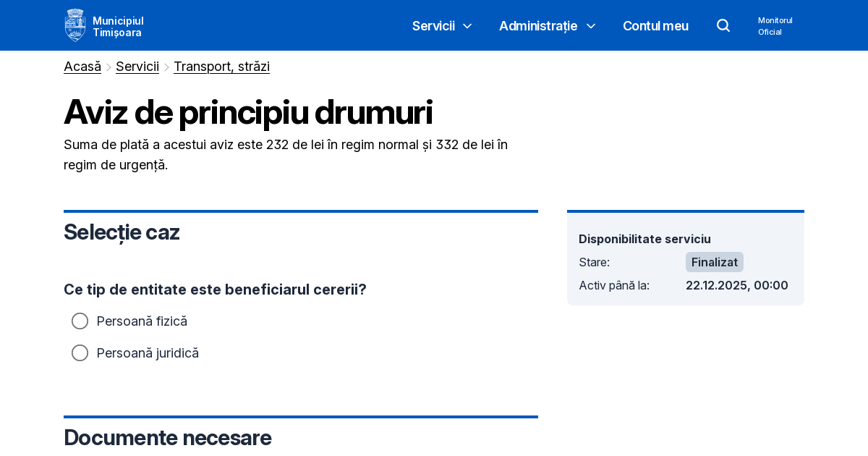The height and width of the screenshot is (456, 868).
Task: Click the breadcrumb separator arrow after Acasă
Action: point(109,67)
